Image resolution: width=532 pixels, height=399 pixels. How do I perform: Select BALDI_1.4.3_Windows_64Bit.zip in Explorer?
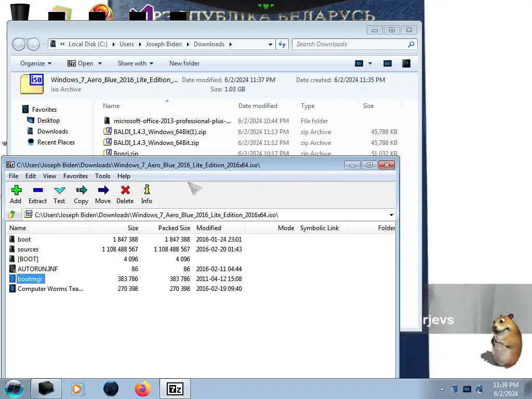tap(152, 143)
